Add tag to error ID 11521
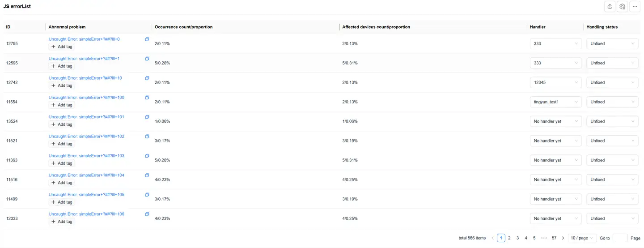The image size is (644, 248). [x=62, y=144]
